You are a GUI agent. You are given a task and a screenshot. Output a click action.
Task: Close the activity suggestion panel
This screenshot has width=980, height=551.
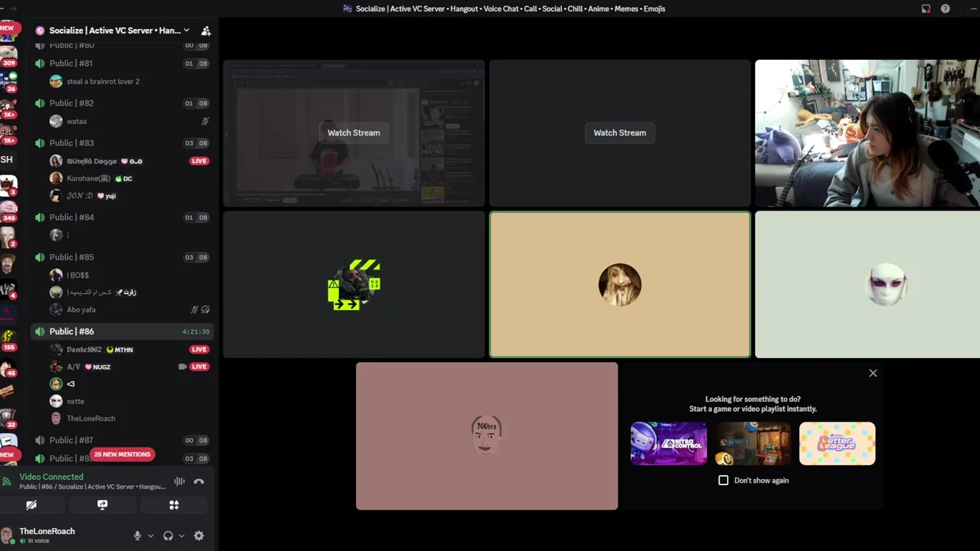tap(873, 373)
